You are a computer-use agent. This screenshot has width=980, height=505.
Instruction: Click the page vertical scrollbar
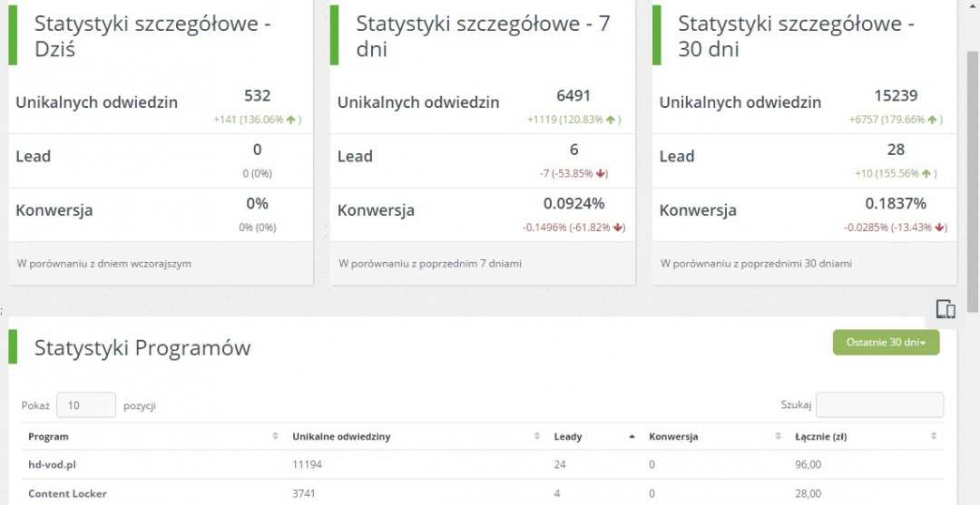(972, 181)
